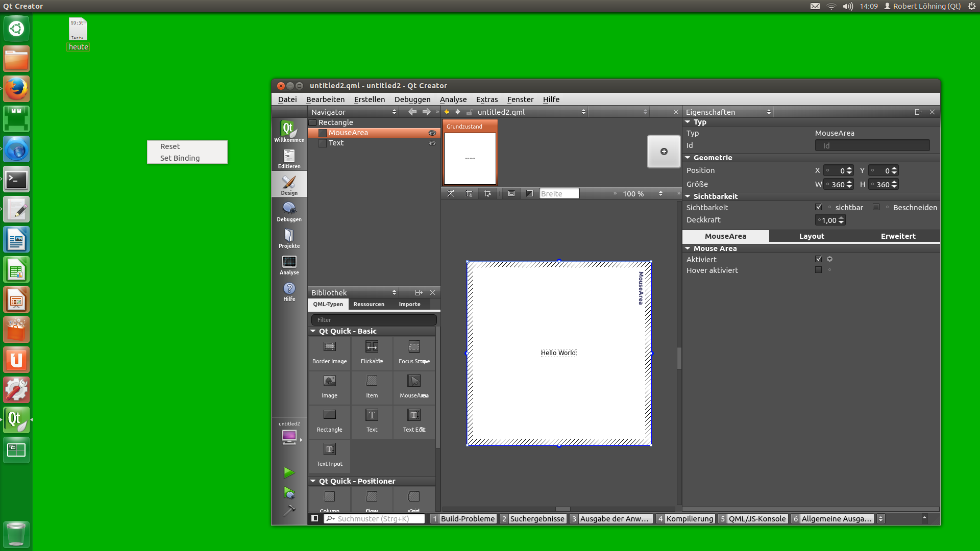
Task: Click the green Run button
Action: click(289, 472)
